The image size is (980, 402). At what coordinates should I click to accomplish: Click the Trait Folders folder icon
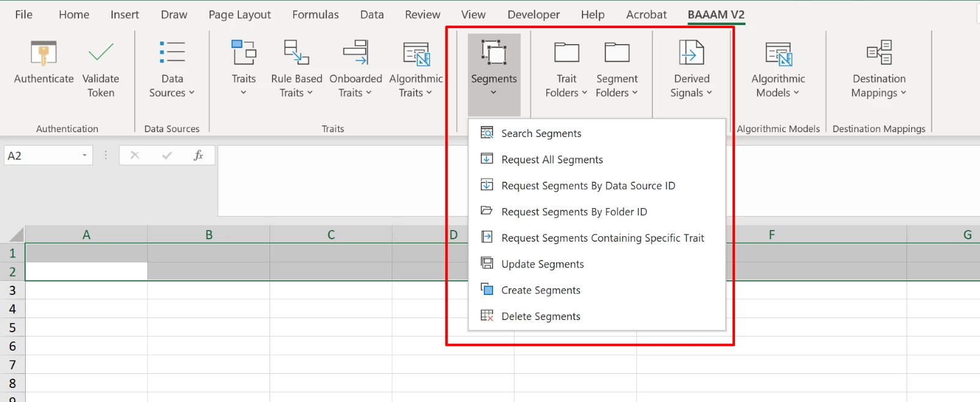pos(567,53)
